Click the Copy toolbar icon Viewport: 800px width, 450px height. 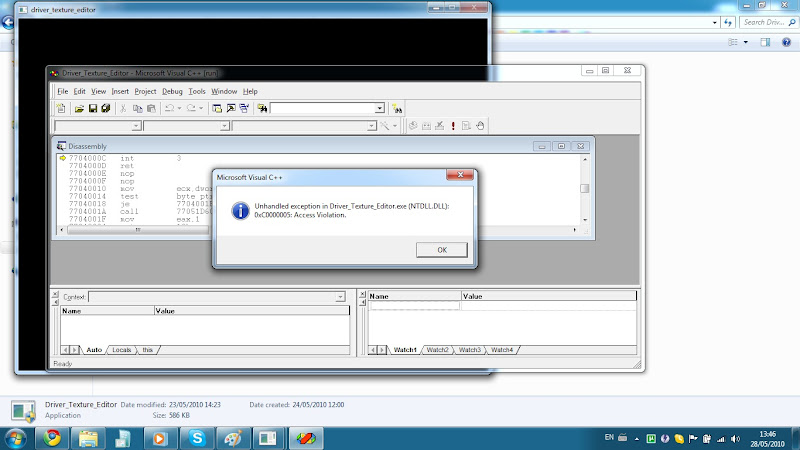point(137,108)
